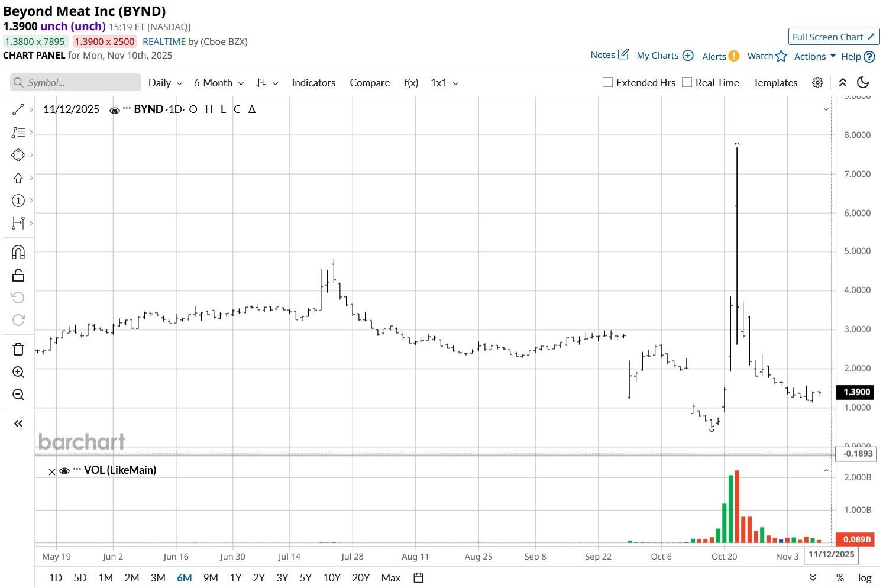Select the Max range tab
This screenshot has width=886, height=588.
coord(391,578)
